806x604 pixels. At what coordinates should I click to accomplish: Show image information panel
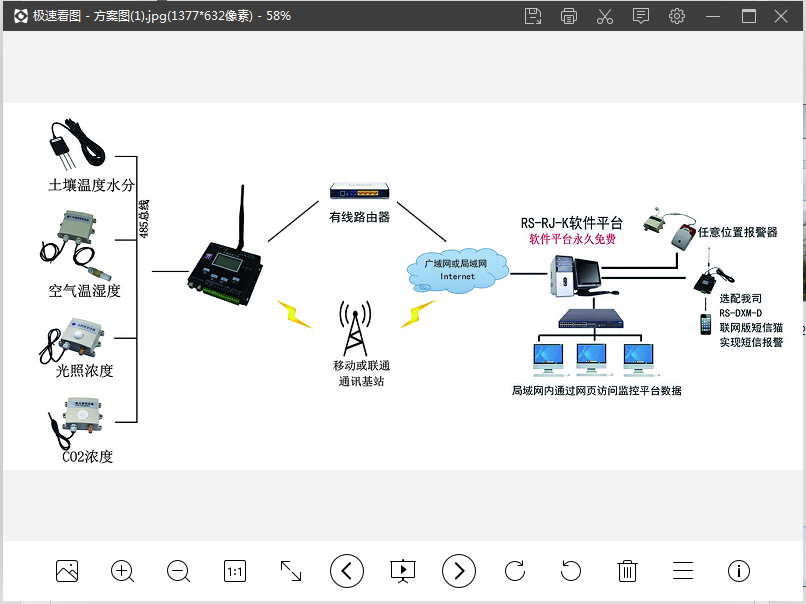[739, 571]
